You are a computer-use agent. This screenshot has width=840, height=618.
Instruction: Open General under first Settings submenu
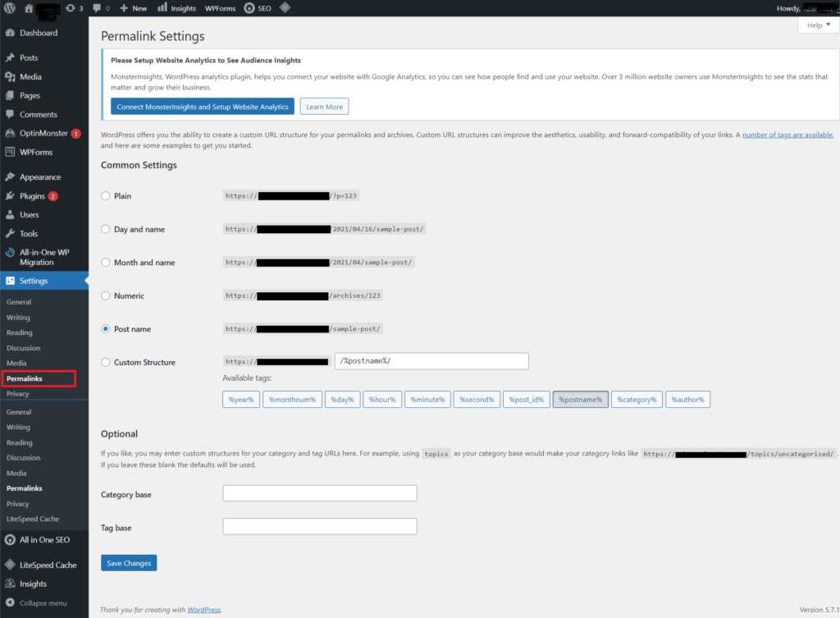(x=19, y=302)
